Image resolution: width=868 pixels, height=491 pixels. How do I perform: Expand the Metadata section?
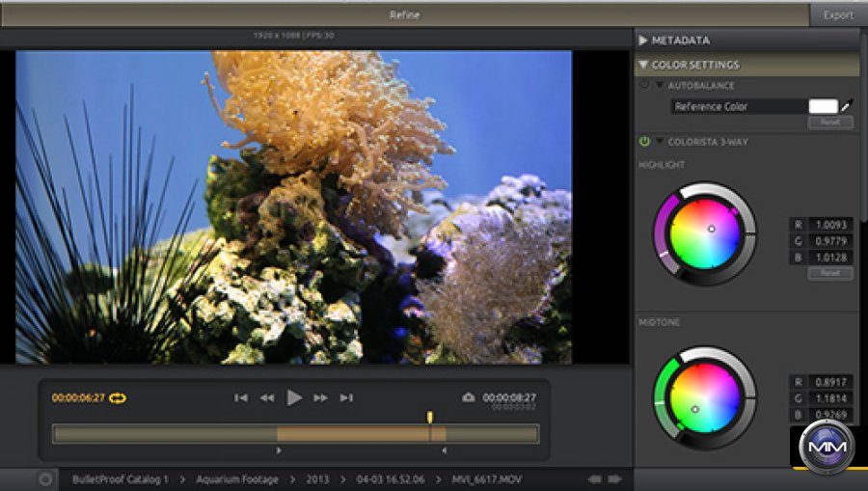tap(643, 41)
